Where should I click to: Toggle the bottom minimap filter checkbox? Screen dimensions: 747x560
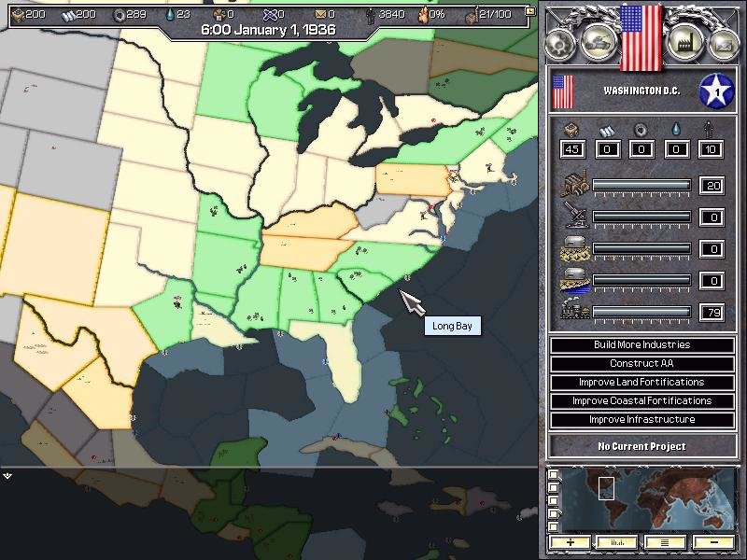point(553,526)
